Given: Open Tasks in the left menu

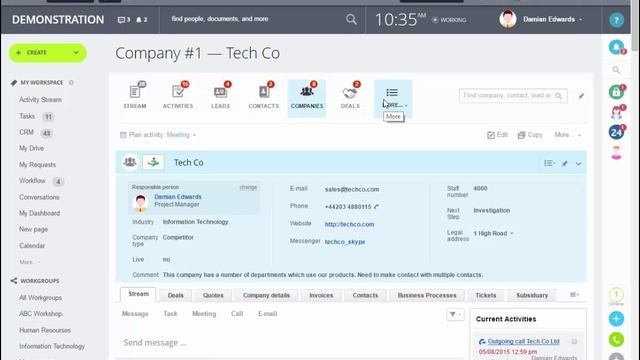Looking at the screenshot, I should click(x=27, y=116).
